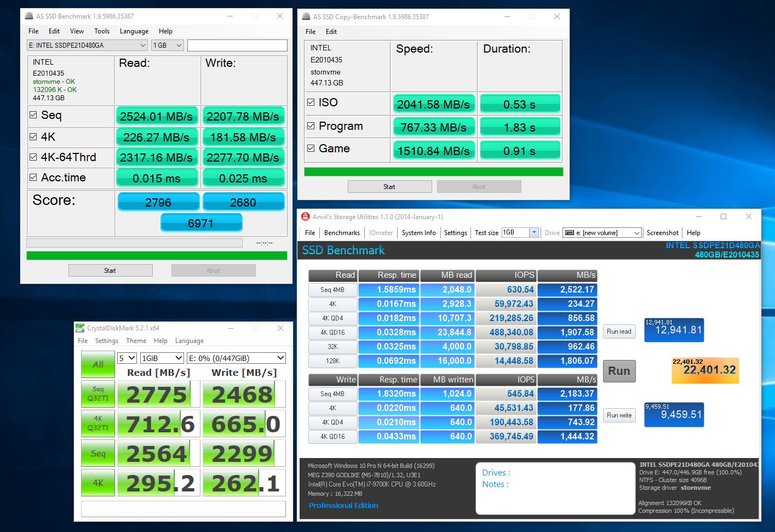Viewport: 775px width, 532px height.
Task: Click the empty gray progress bar above --:--:--
Action: point(134,243)
